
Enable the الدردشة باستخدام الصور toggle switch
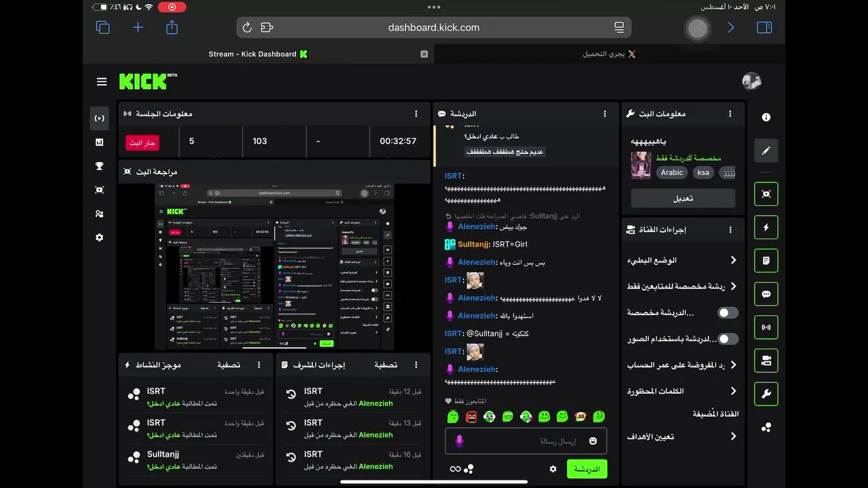[x=728, y=338]
